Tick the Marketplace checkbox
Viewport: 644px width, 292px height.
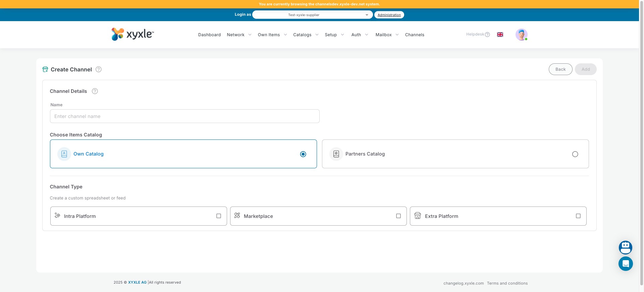(x=398, y=216)
